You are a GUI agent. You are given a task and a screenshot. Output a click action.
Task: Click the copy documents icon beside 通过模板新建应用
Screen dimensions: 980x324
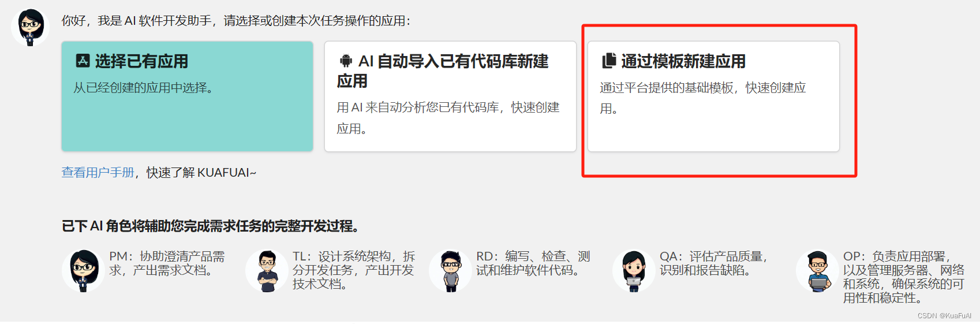[609, 61]
